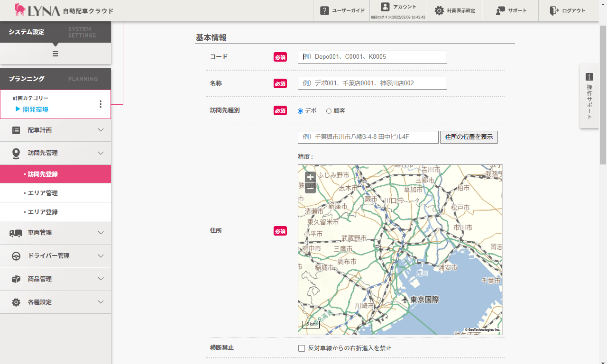The width and height of the screenshot is (607, 364).
Task: Expand the 配車計画 chevron
Action: coord(101,130)
